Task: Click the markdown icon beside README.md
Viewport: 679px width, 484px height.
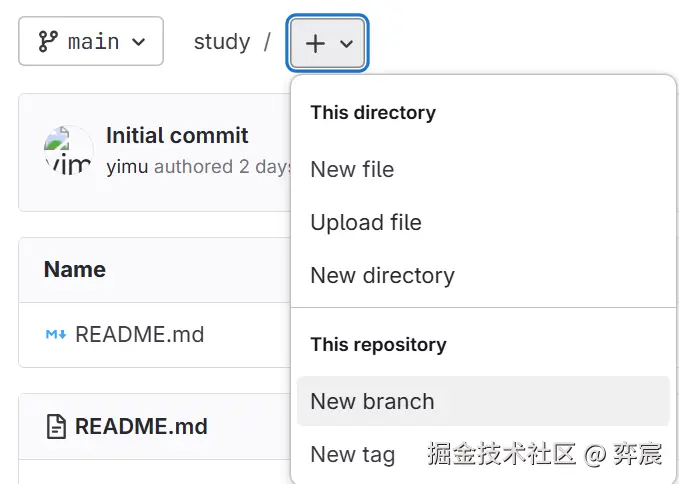Action: tap(56, 334)
